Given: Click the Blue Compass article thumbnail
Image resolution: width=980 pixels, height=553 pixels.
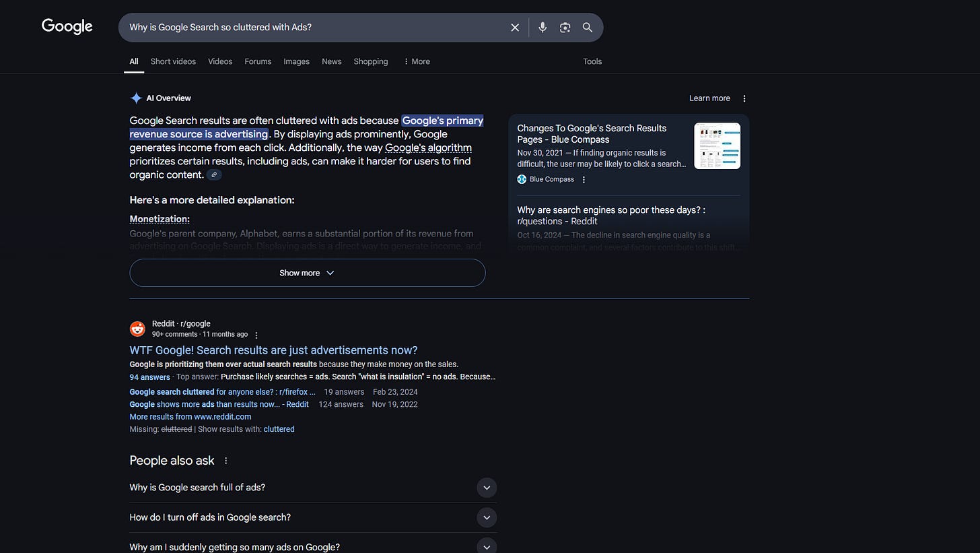Looking at the screenshot, I should pyautogui.click(x=717, y=145).
